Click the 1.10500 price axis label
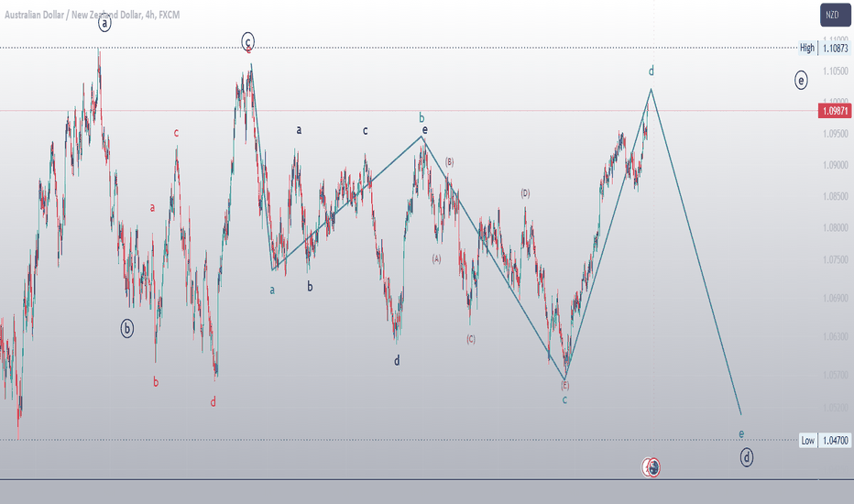Viewport: 854px width, 504px height. click(836, 71)
